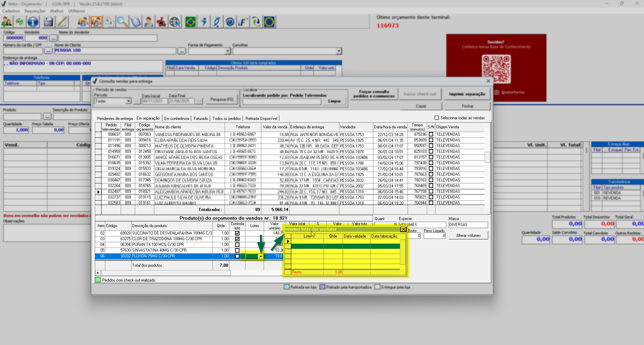Click the Brazil flag toolbar icon
This screenshot has height=345, width=644.
pyautogui.click(x=190, y=22)
